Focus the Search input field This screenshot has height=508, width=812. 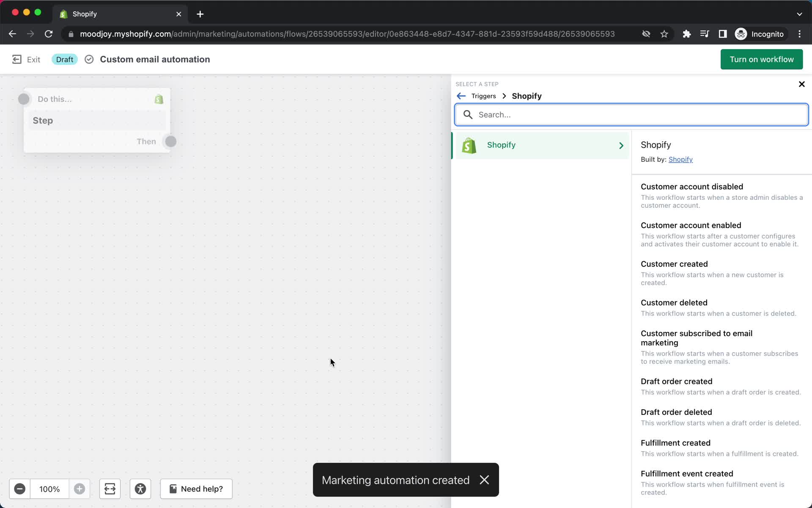pos(631,115)
